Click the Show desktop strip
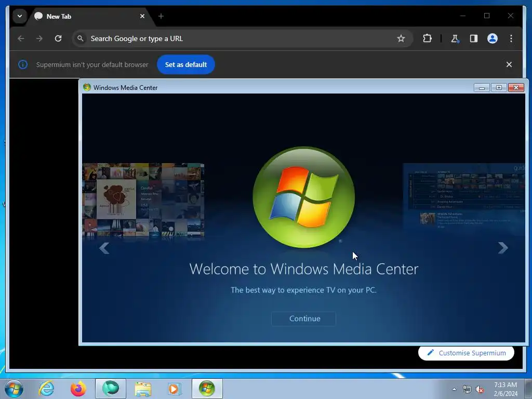The image size is (532, 399). [x=528, y=389]
